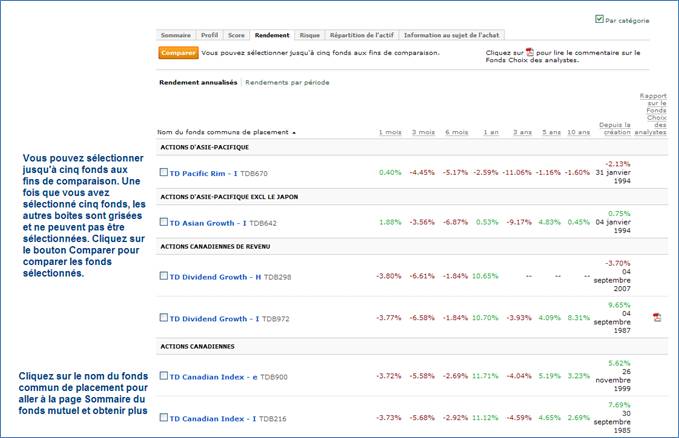Open the PDF analyst report for TD Dividend Growth - I
This screenshot has width=679, height=438.
coord(657,318)
